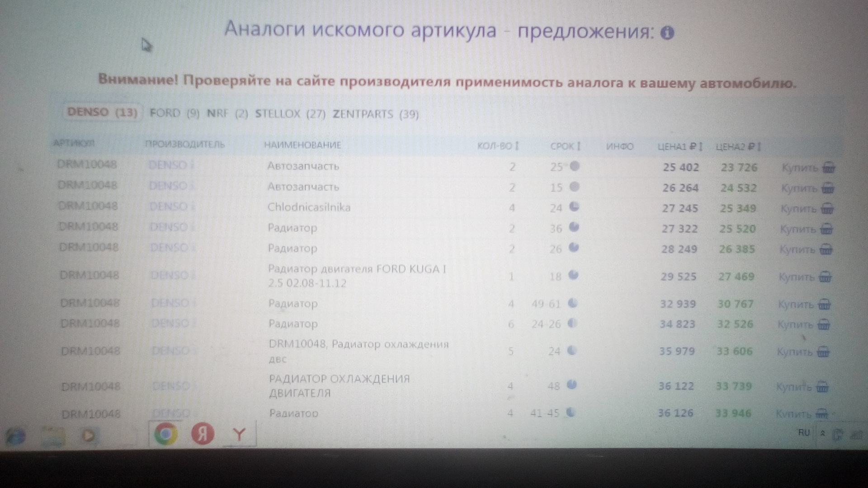The image size is (868, 488).
Task: Switch to the STELLOX (27) tab
Action: 290,114
